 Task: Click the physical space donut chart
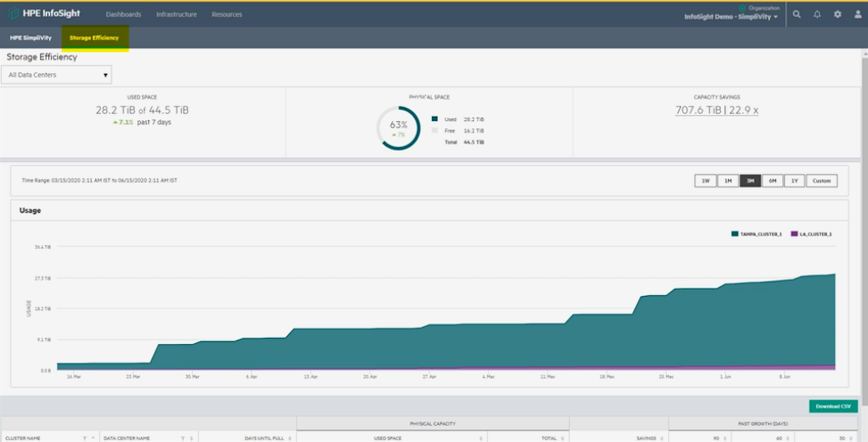tap(398, 128)
